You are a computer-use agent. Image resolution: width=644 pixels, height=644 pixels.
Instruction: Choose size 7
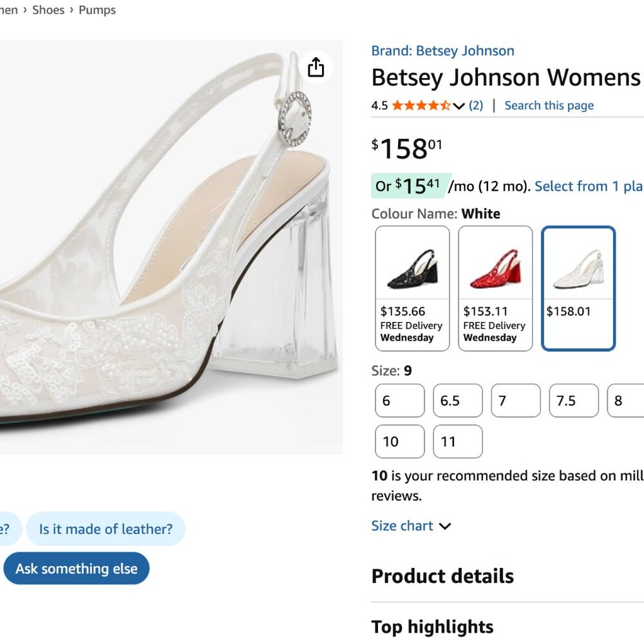(x=516, y=401)
